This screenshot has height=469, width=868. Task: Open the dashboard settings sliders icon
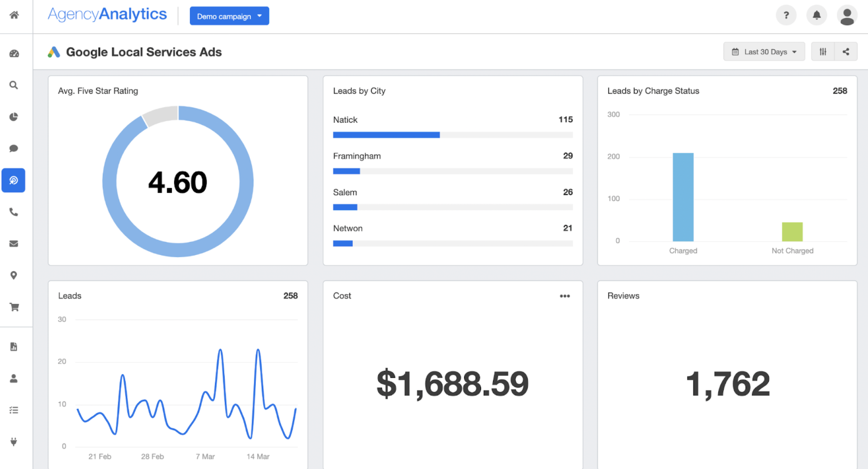click(823, 52)
